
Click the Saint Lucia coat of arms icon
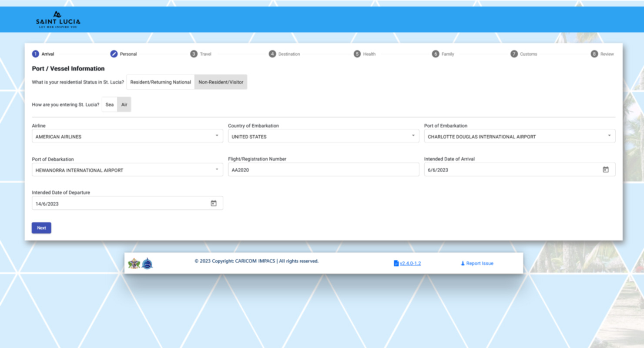pyautogui.click(x=134, y=264)
